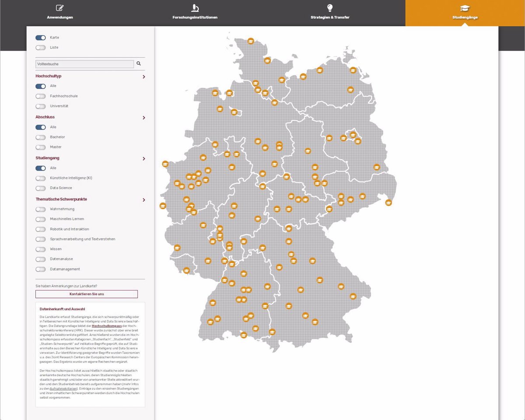This screenshot has width=525, height=420.
Task: Click the marker near Passau in southeast Bavaria
Action: [353, 296]
